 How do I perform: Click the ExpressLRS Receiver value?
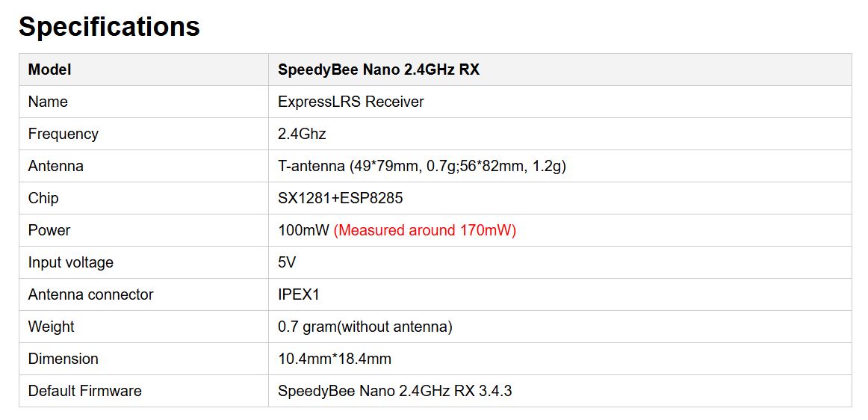(x=350, y=102)
